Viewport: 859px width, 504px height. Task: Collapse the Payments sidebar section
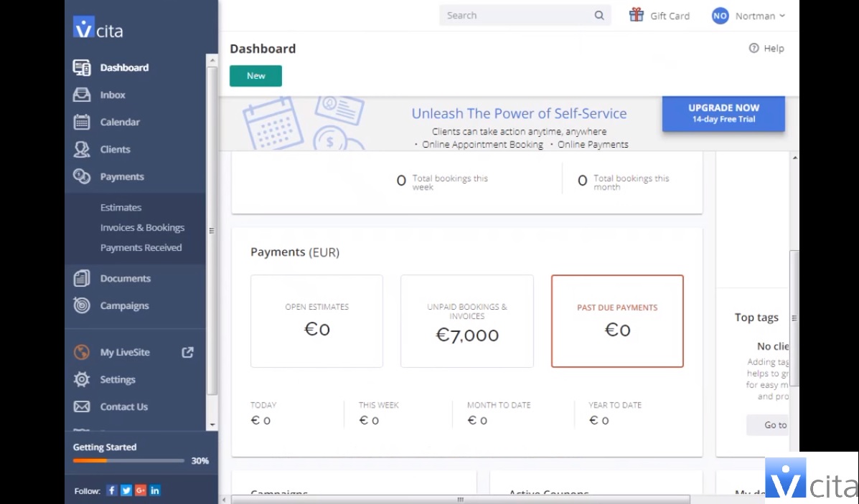(122, 176)
